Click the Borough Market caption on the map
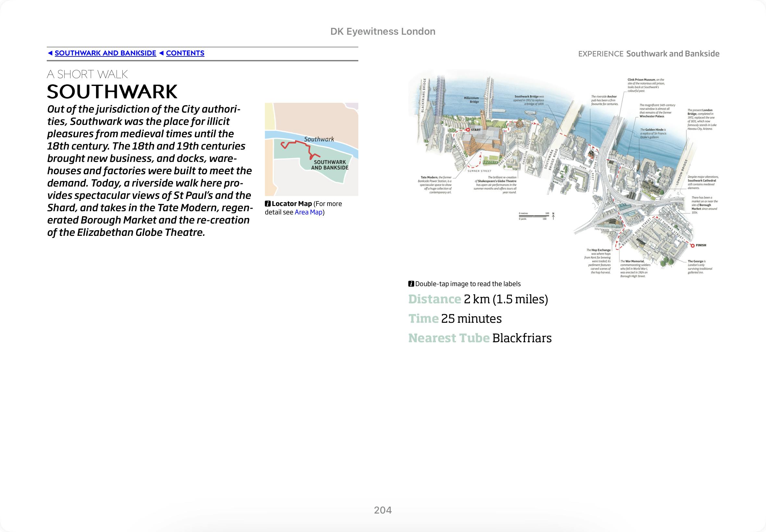This screenshot has width=766, height=532. pyautogui.click(x=704, y=205)
